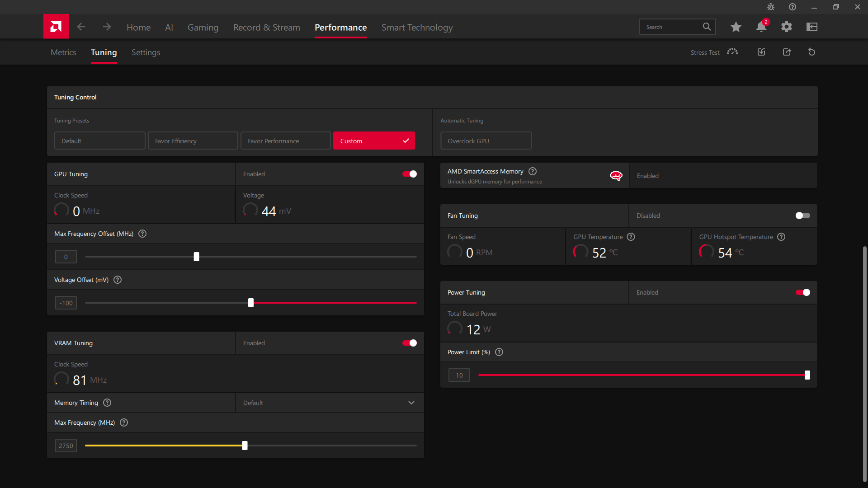Image resolution: width=868 pixels, height=488 pixels.
Task: Click the SmartAccess Memory brain icon
Action: click(x=616, y=175)
